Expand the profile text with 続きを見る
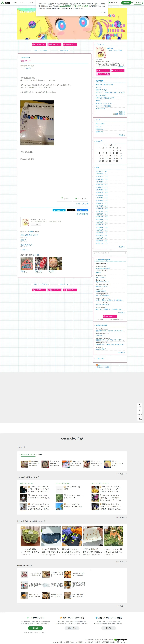 [x=122, y=67]
